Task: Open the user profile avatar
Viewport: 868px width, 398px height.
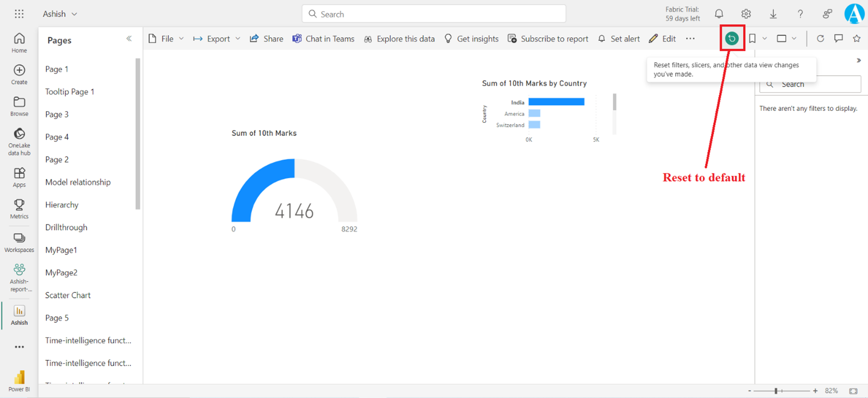Action: click(x=854, y=14)
